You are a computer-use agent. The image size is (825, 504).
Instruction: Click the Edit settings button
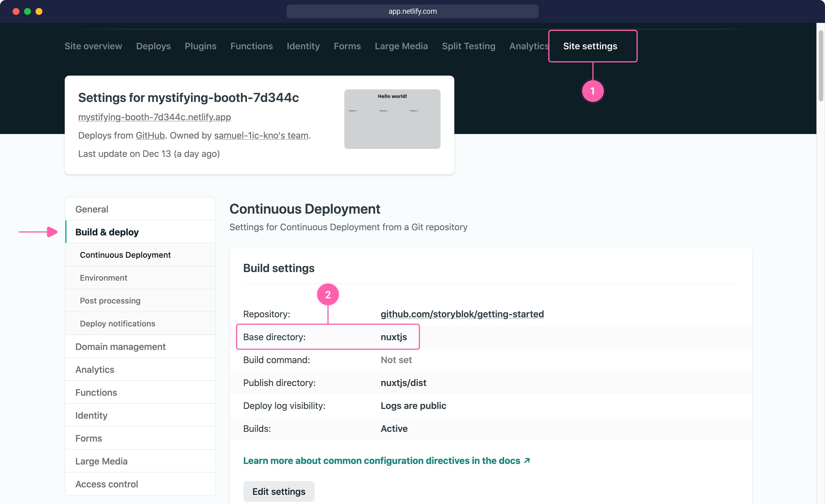[x=278, y=491]
